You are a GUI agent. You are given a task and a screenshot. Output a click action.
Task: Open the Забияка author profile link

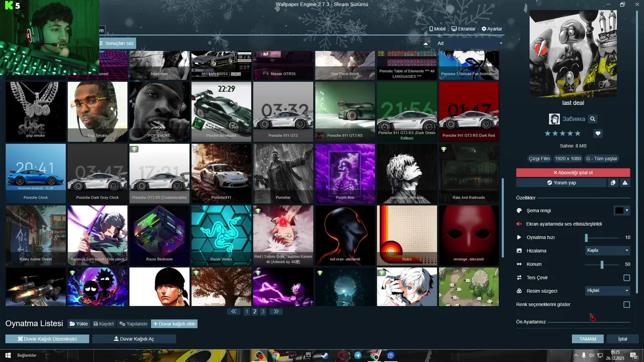[x=573, y=119]
